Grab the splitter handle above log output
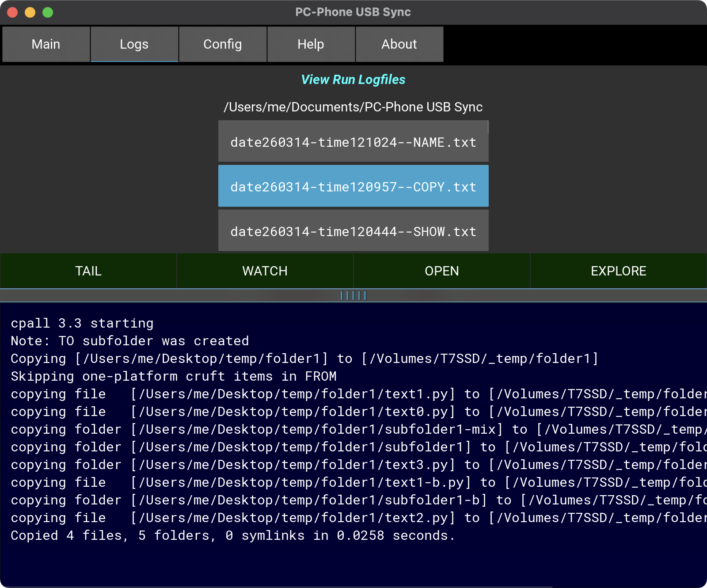 click(x=353, y=295)
